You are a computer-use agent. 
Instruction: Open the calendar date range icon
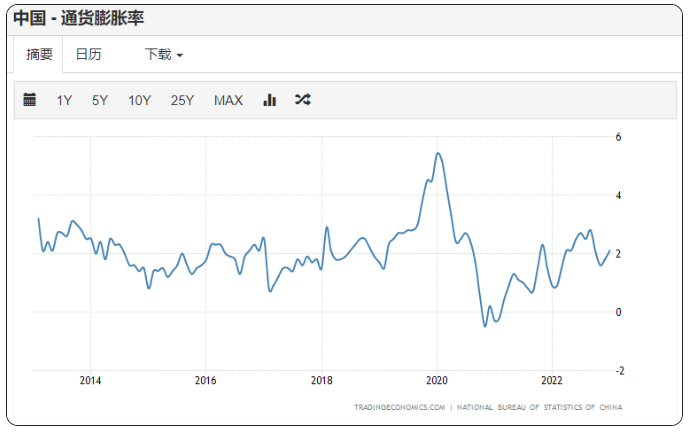[x=29, y=100]
